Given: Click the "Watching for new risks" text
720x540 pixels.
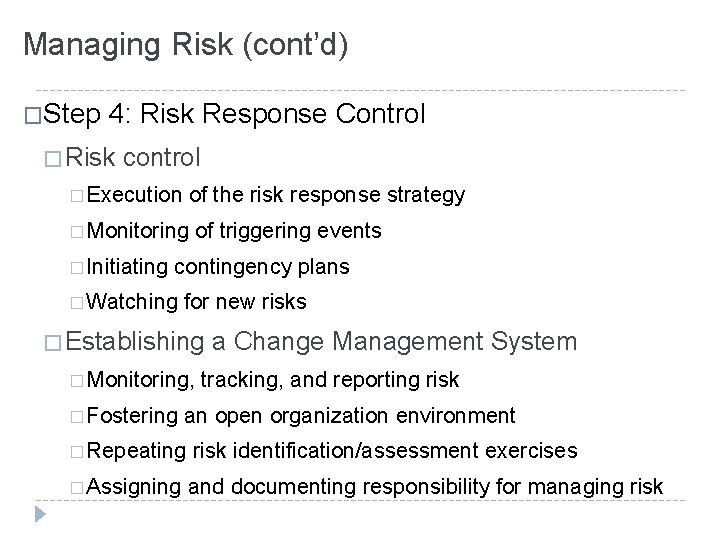Looking at the screenshot, I should tap(202, 303).
